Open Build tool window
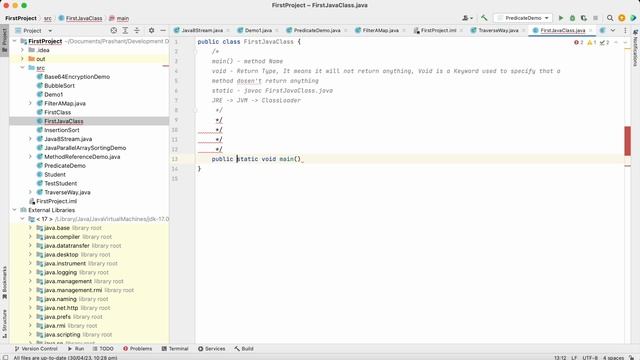Screen dimensions: 640x360 click(244, 349)
